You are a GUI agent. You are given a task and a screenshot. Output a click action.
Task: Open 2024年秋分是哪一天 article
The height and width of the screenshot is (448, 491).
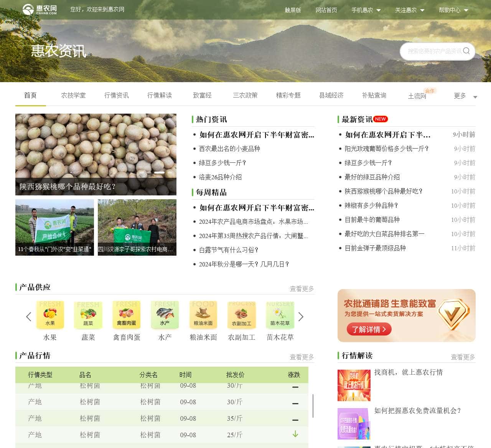(244, 264)
